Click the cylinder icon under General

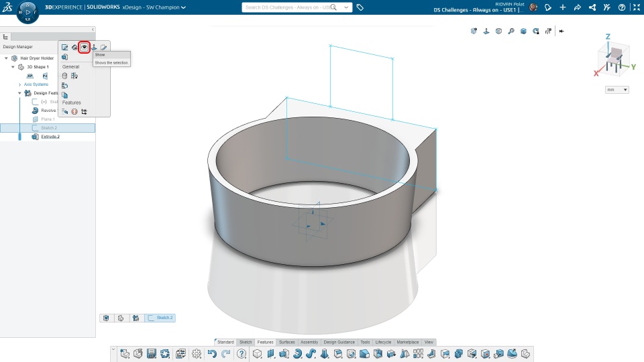[65, 76]
